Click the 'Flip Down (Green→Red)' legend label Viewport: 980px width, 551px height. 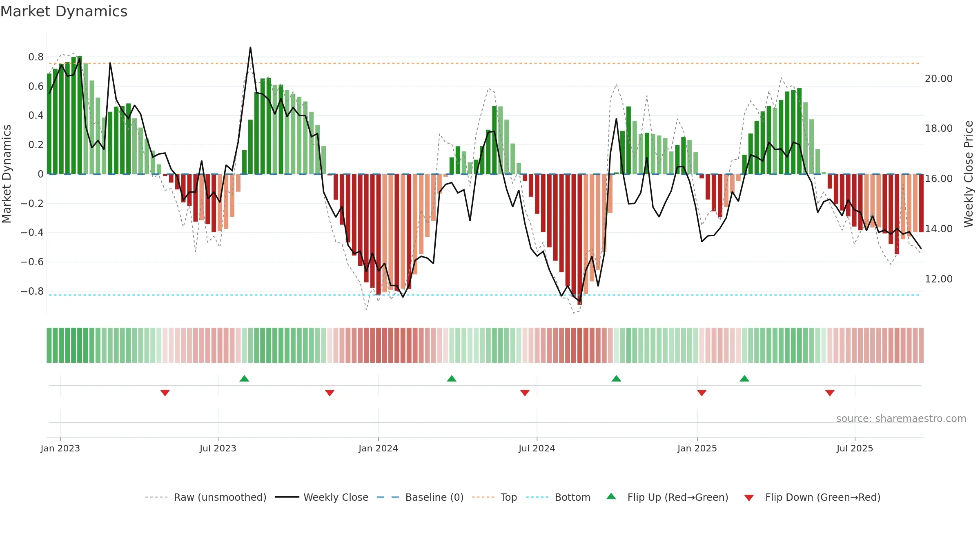(823, 497)
